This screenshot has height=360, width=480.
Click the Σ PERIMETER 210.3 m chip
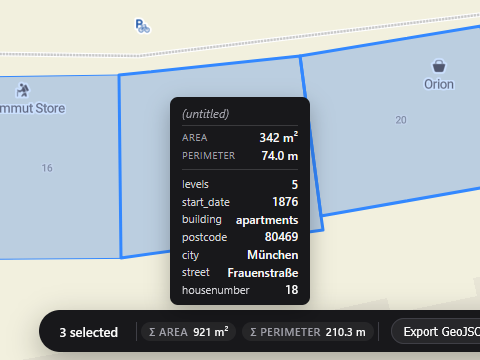308,332
